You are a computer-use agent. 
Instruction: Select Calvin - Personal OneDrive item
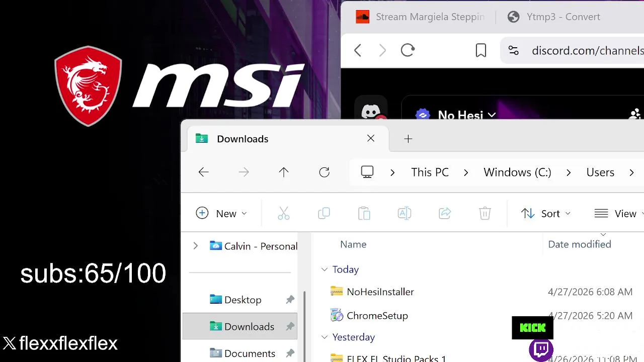254,246
